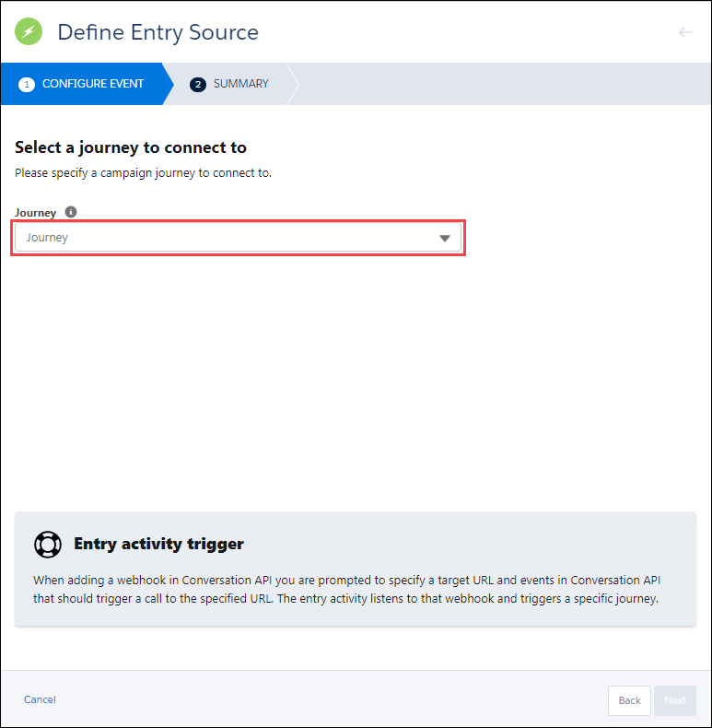Click the info icon beside Journey label
Image resolution: width=712 pixels, height=728 pixels.
point(71,212)
